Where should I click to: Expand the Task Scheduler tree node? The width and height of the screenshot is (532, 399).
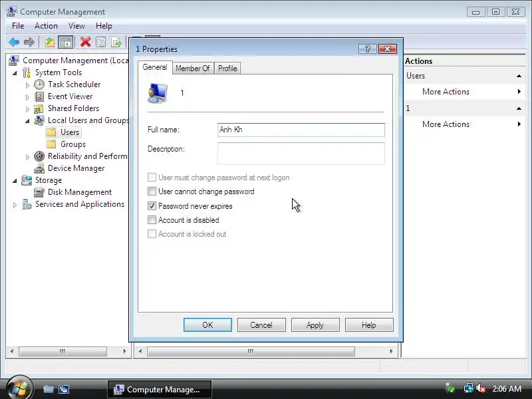pos(27,85)
